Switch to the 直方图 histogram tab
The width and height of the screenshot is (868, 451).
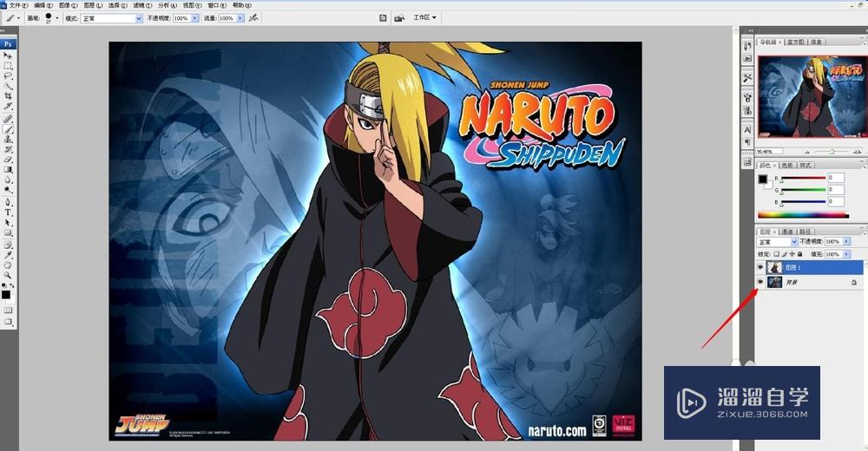(x=795, y=42)
